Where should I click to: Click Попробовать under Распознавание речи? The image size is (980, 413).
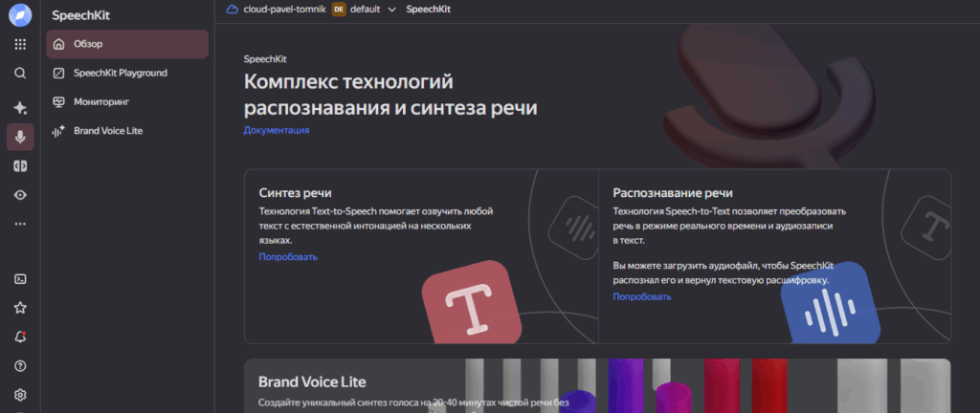[x=642, y=297]
